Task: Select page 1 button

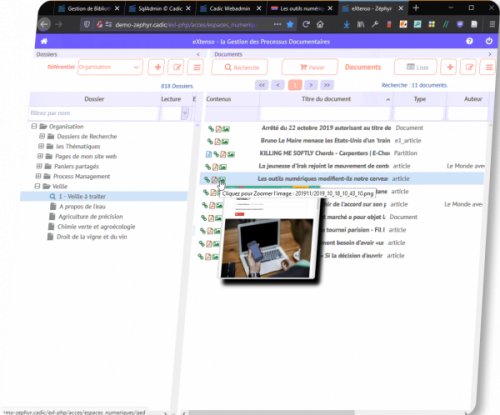Action: 295,85
